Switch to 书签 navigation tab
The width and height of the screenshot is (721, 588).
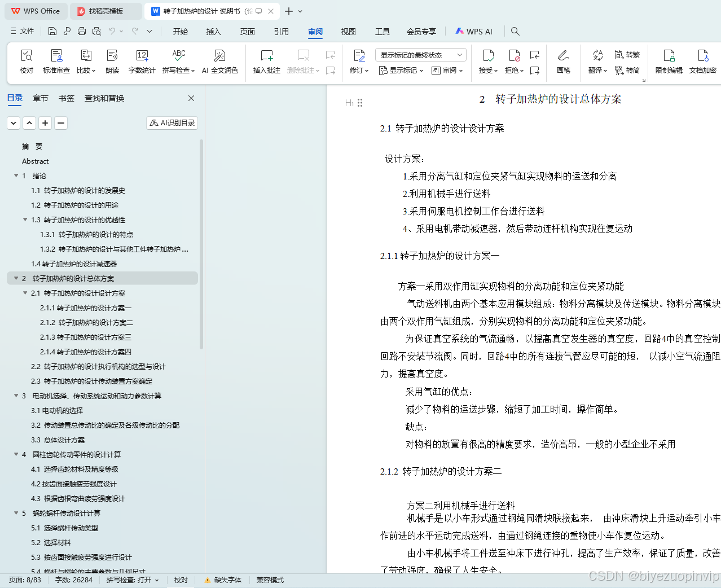(67, 98)
